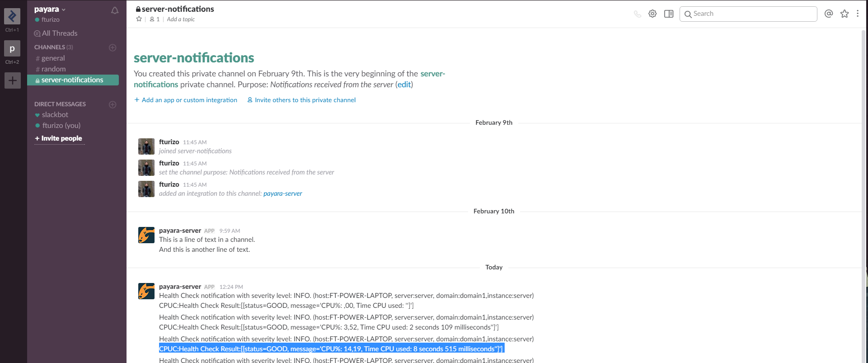Click Add an app or custom integration
Viewport: 868px width, 363px height.
click(x=189, y=100)
